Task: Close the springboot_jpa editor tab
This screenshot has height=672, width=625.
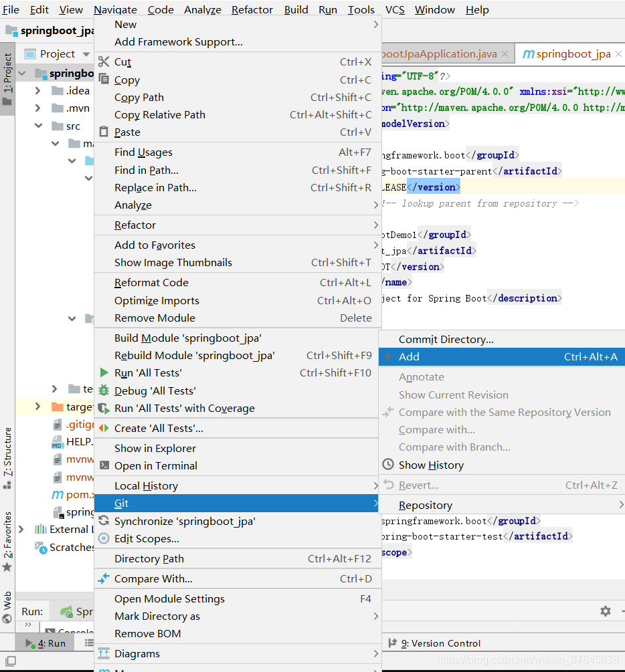Action: [618, 53]
